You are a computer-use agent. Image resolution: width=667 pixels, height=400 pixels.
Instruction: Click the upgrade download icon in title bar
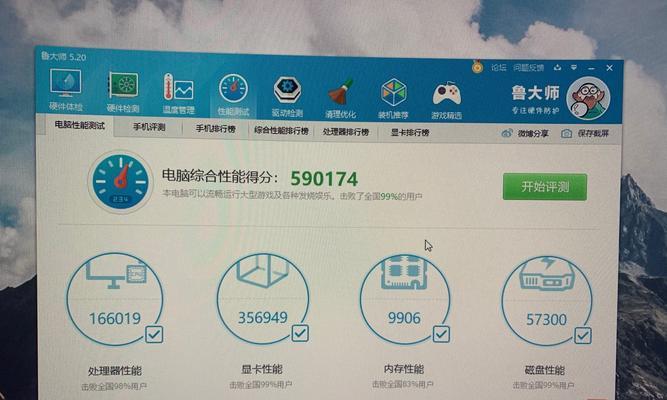[558, 67]
